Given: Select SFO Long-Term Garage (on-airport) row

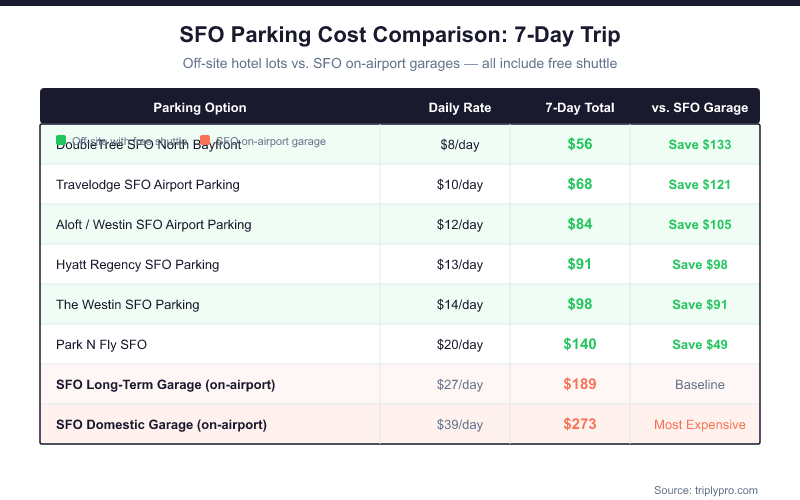Looking at the screenshot, I should pos(165,385).
